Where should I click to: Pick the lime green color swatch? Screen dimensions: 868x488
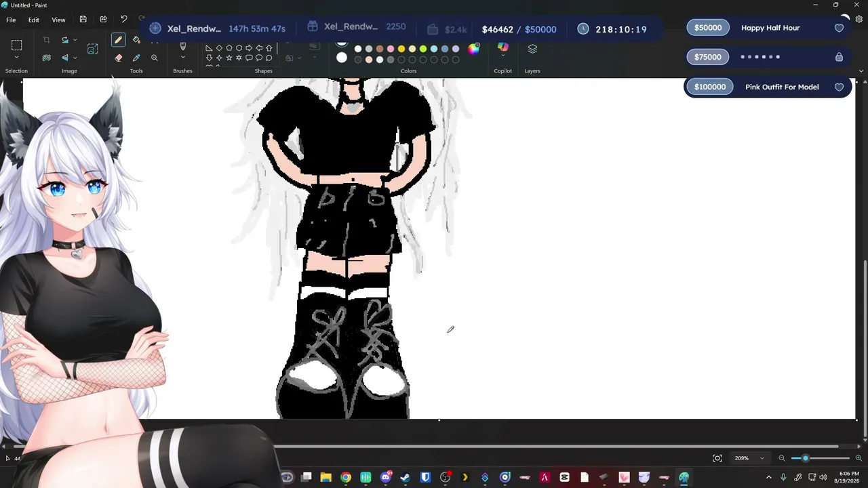tap(423, 49)
